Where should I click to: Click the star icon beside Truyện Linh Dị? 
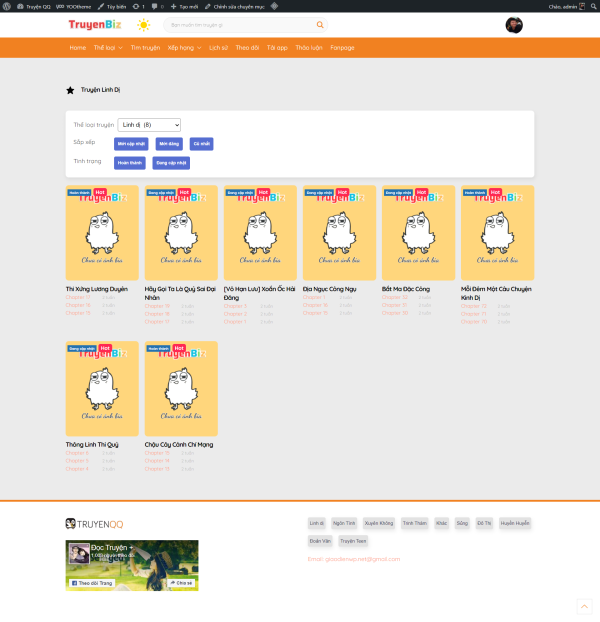point(70,90)
